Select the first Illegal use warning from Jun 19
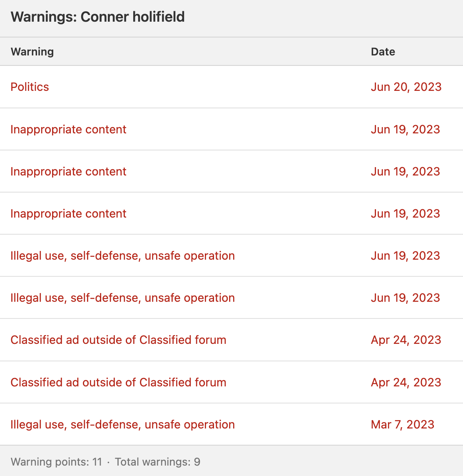 click(x=122, y=256)
